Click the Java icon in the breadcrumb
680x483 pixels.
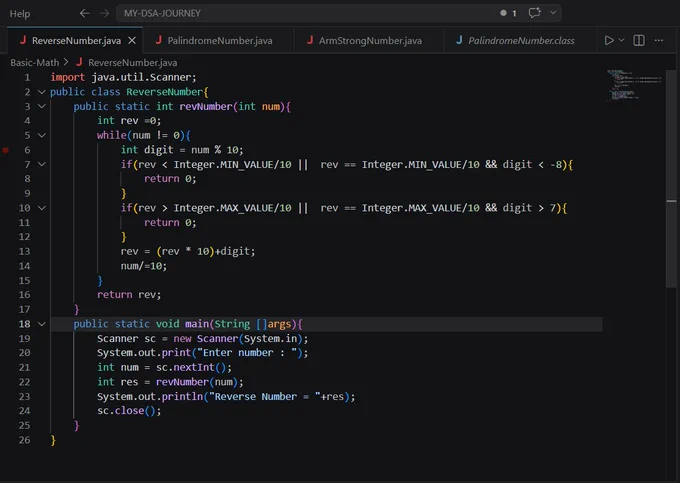(x=79, y=62)
